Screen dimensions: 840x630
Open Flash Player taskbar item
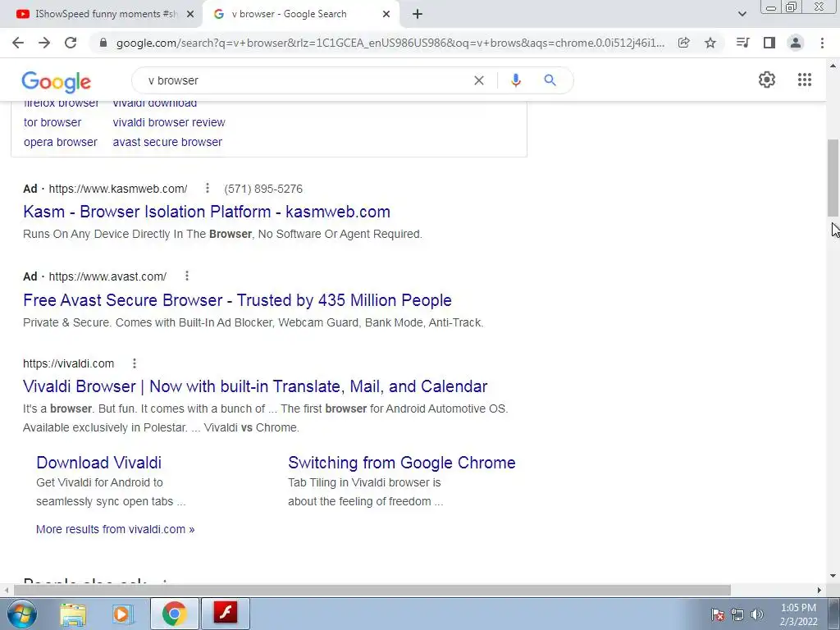tap(225, 614)
